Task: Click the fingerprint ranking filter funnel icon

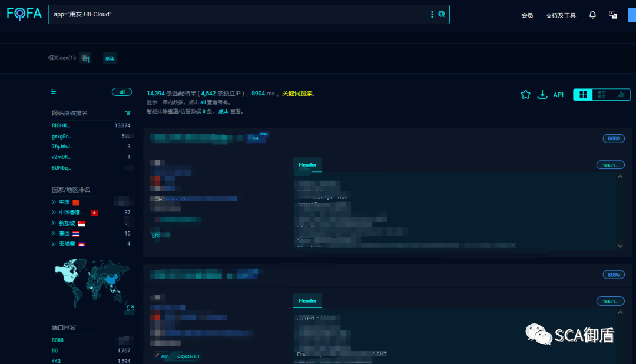Action: 128,113
